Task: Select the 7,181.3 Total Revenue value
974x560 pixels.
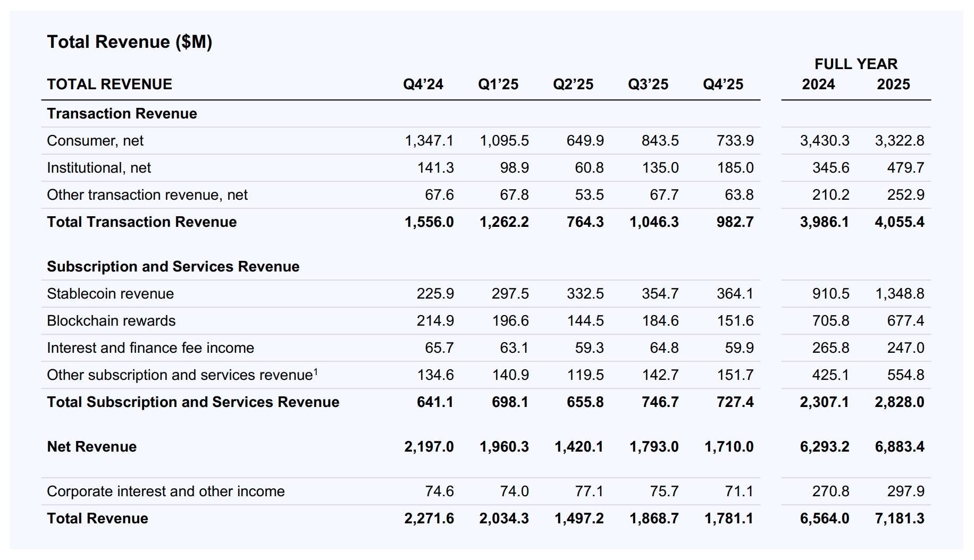Action: pos(899,519)
